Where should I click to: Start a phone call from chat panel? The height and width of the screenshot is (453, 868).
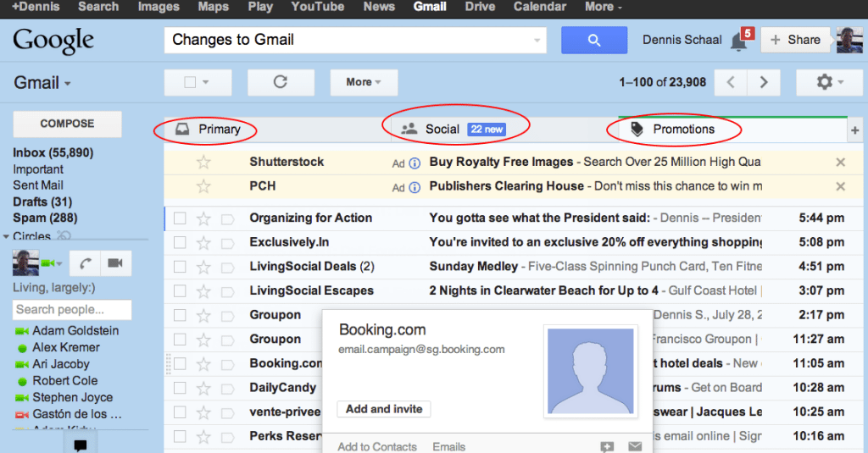coord(85,263)
